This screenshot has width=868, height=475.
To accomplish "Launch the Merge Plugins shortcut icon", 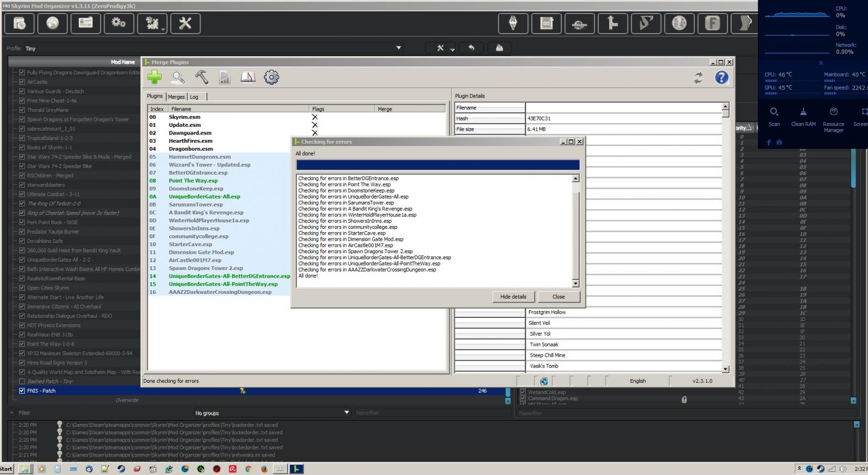I will [612, 23].
